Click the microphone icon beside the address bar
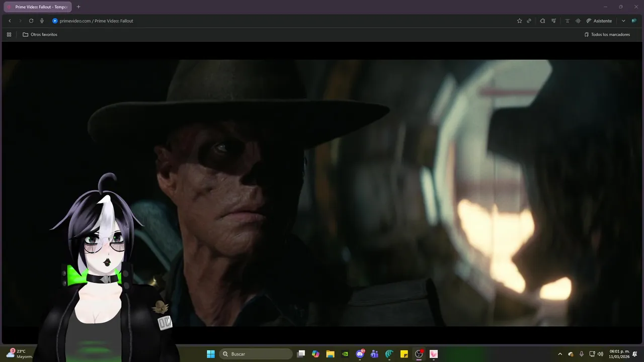Screen dimensions: 644x362 pyautogui.click(x=42, y=21)
